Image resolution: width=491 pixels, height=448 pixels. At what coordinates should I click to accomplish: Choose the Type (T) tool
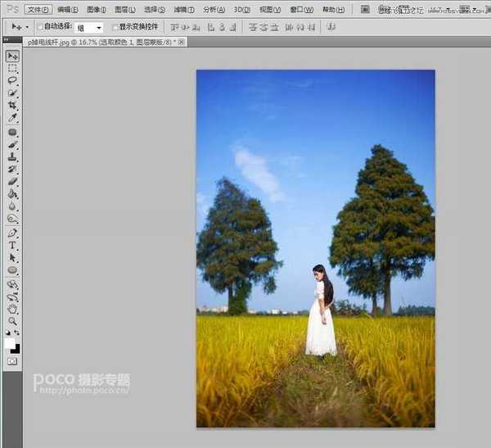[12, 245]
